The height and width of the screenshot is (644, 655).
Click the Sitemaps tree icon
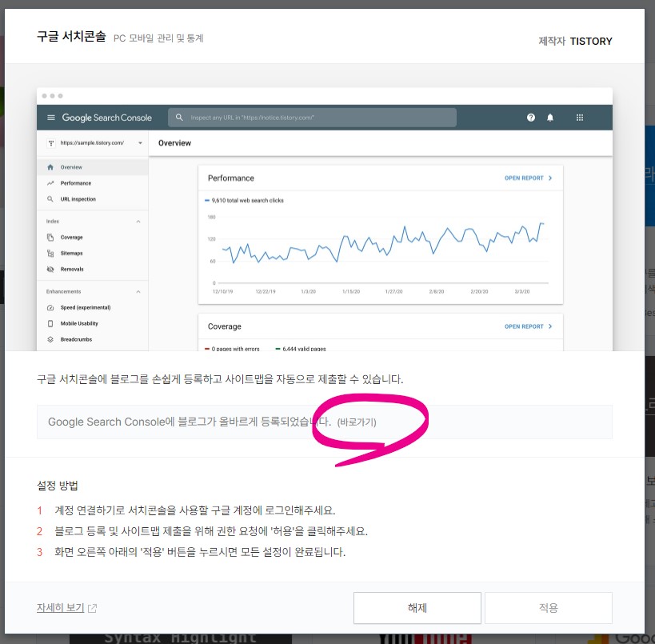click(50, 254)
